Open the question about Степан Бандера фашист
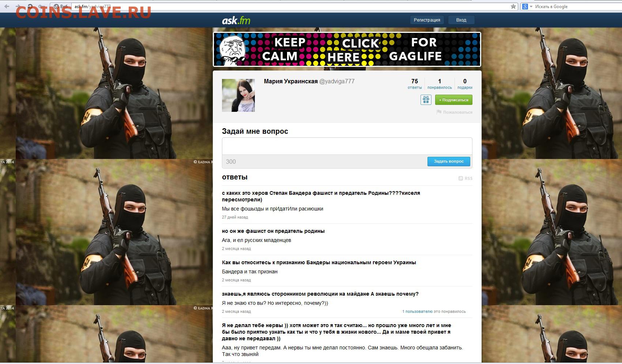The image size is (622, 364). tap(321, 196)
